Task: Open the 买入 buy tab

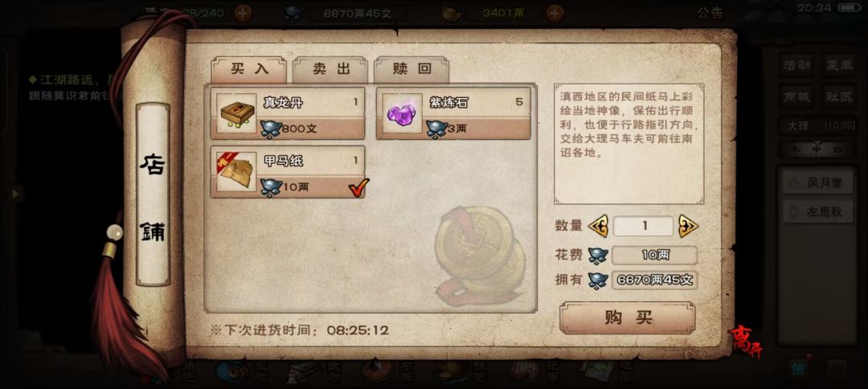Action: pos(249,69)
